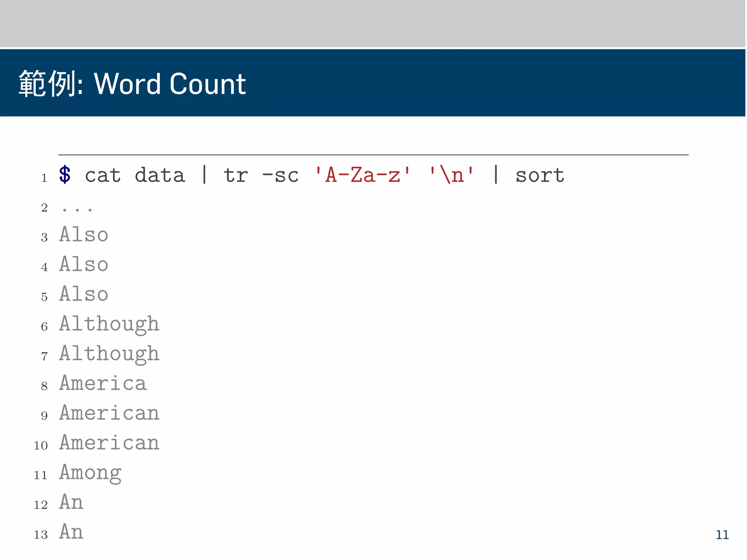
Task: Click the red '\n' string
Action: coord(452,175)
